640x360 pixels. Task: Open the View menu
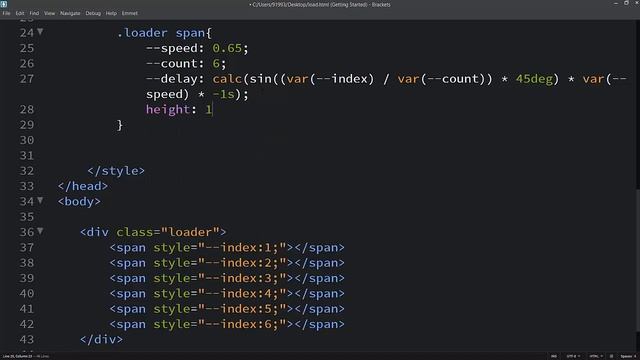pos(49,13)
